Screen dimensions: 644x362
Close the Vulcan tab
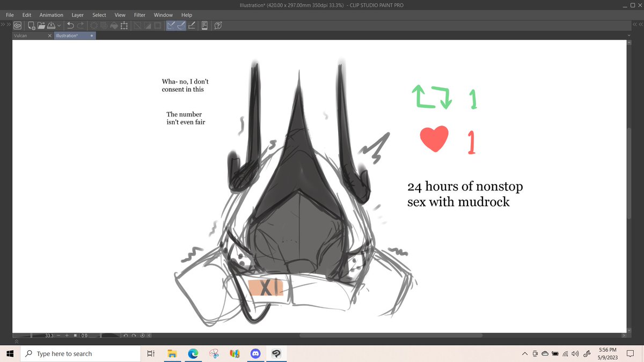(50, 36)
